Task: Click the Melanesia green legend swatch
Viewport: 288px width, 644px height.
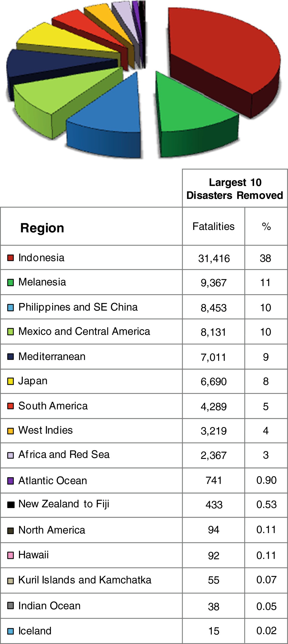Action: click(10, 282)
